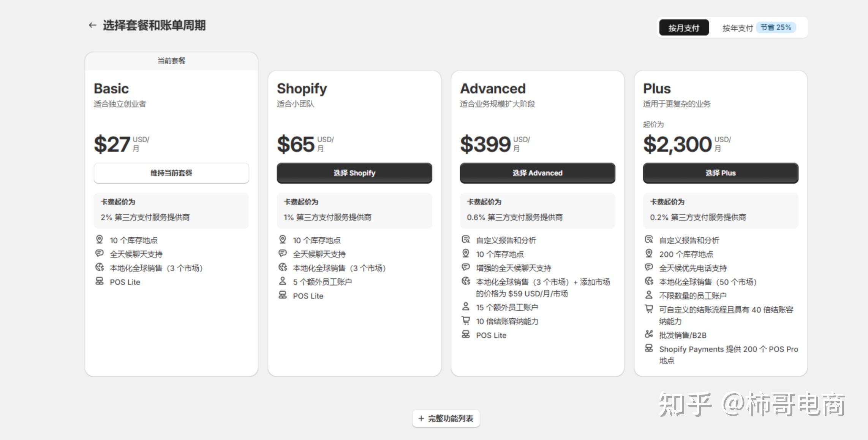868x440 pixels.
Task: Click 15 个额外员工账户 feature text
Action: [x=507, y=307]
